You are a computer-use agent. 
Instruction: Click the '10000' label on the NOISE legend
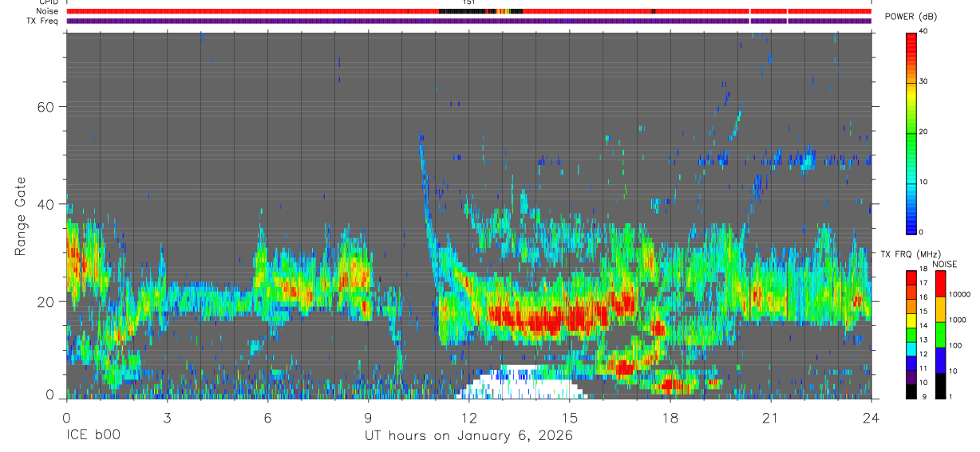coord(960,295)
